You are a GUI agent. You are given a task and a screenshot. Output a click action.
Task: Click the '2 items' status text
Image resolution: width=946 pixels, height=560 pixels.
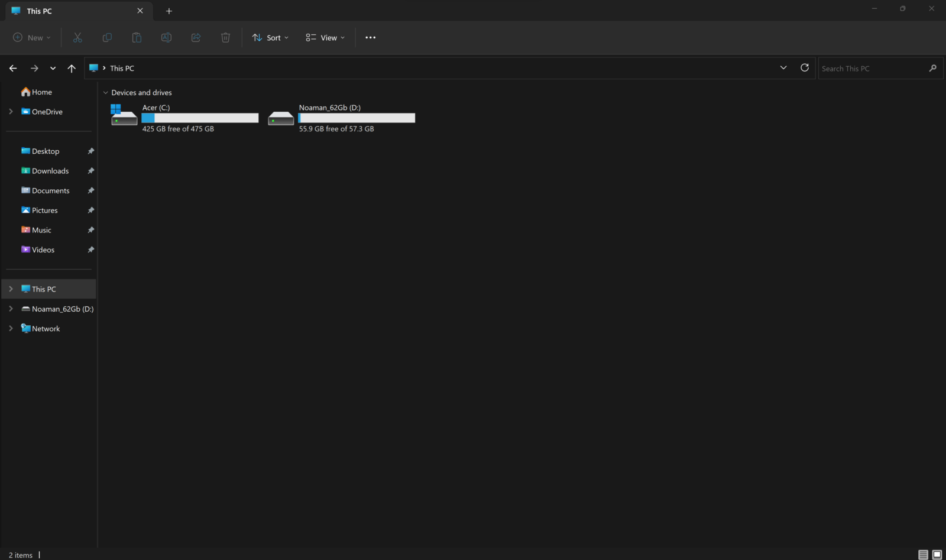(21, 555)
